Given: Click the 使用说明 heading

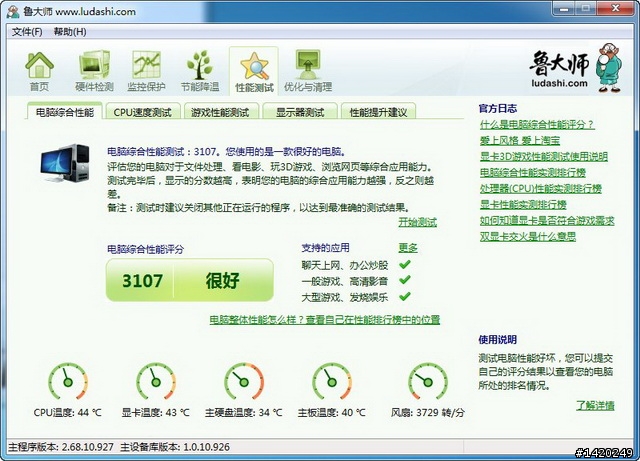Looking at the screenshot, I should [498, 340].
